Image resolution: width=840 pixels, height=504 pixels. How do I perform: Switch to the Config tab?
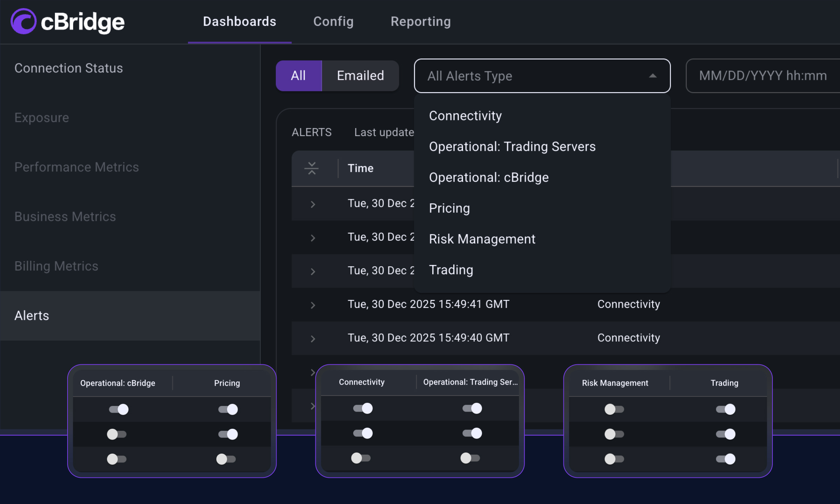tap(333, 22)
